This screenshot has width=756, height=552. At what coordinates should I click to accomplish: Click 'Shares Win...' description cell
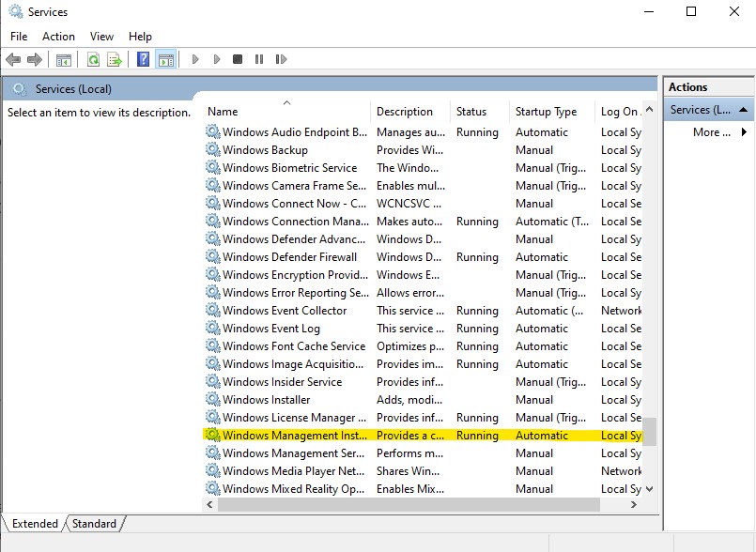pos(408,471)
